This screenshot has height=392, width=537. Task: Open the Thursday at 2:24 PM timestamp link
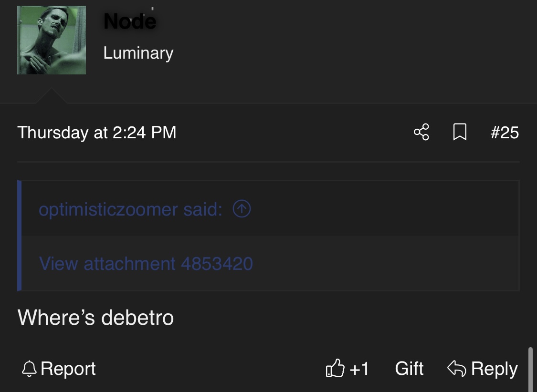(x=97, y=133)
